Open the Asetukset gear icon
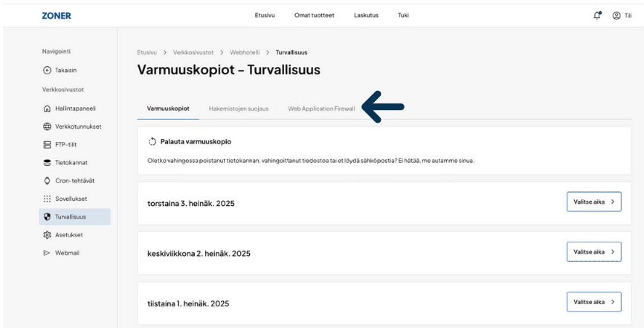 coord(48,234)
